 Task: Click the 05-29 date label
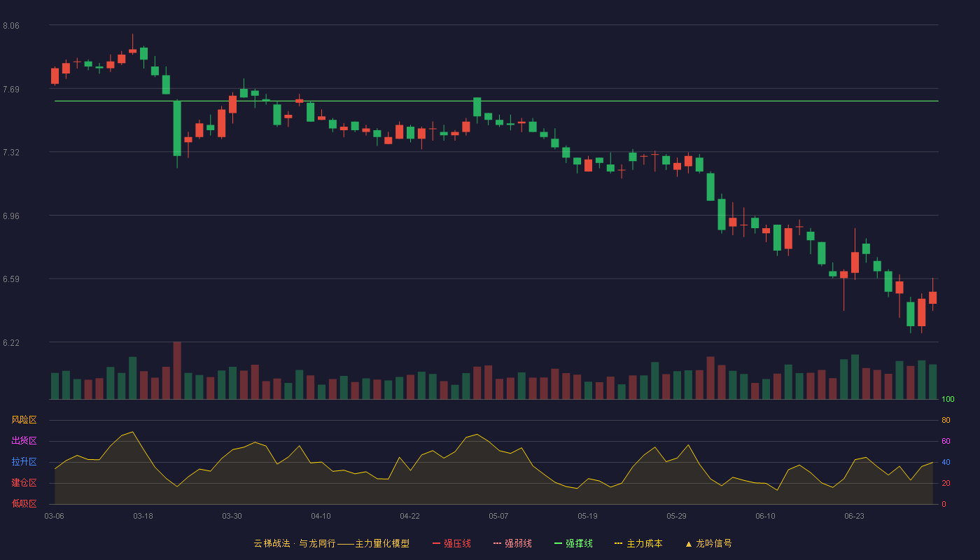pyautogui.click(x=677, y=516)
